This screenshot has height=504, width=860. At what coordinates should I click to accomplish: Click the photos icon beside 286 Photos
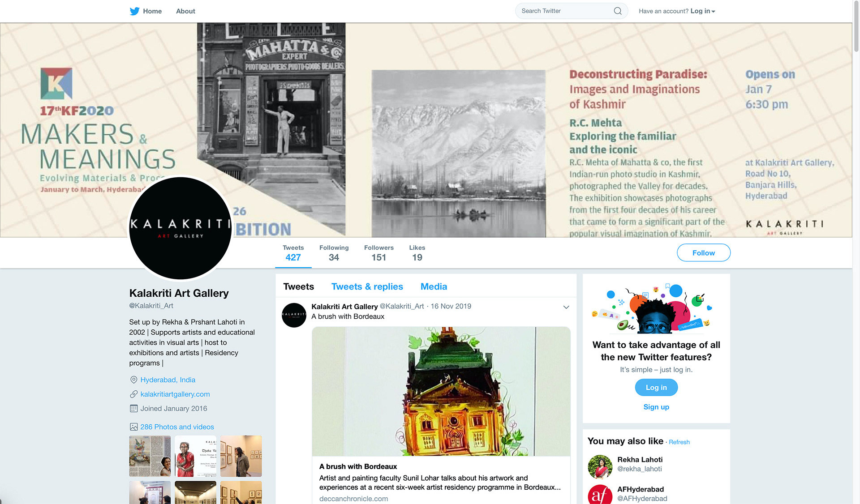(133, 427)
